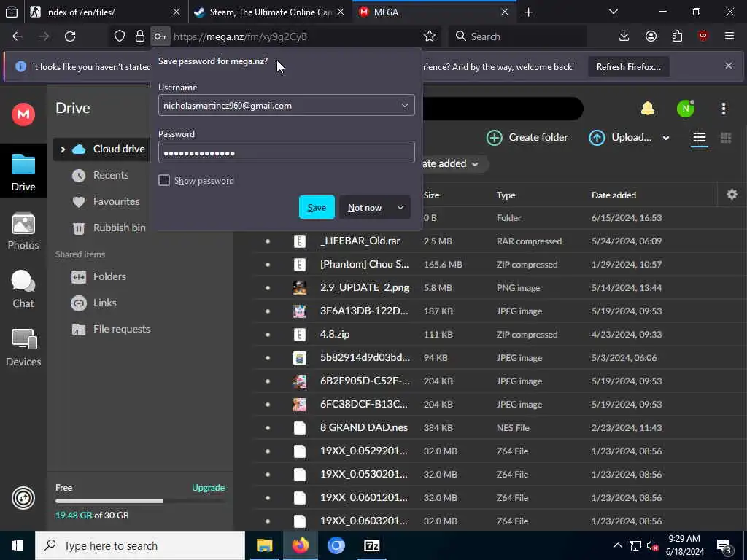Select the MEGA browser tab
Viewport: 747px width, 560px height.
click(434, 12)
